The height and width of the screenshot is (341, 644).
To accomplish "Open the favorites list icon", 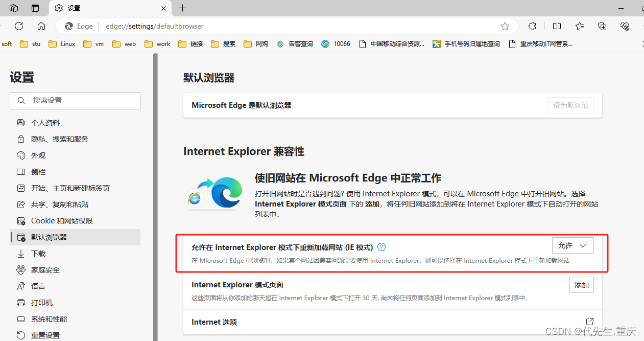I will coord(580,26).
